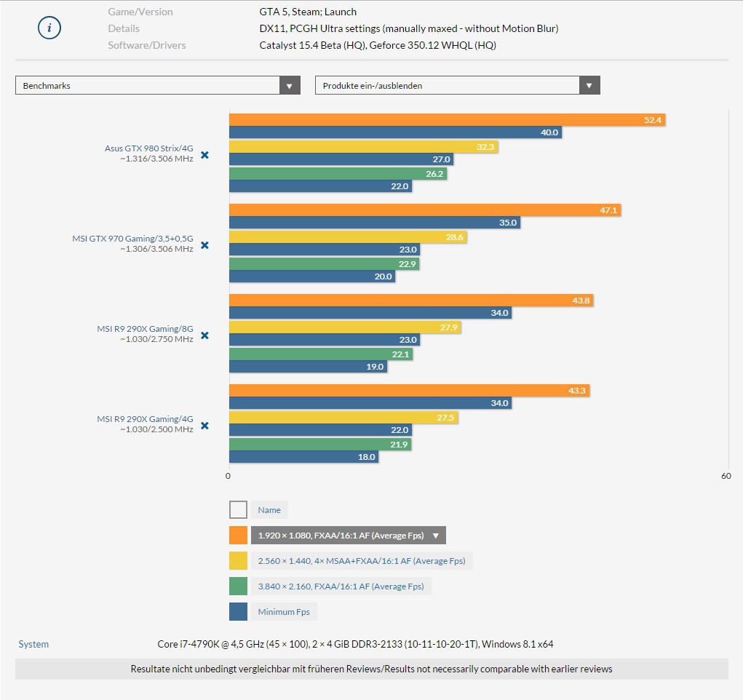Click the orange 52.4 bar for GTX 980
743x700 pixels.
(448, 120)
